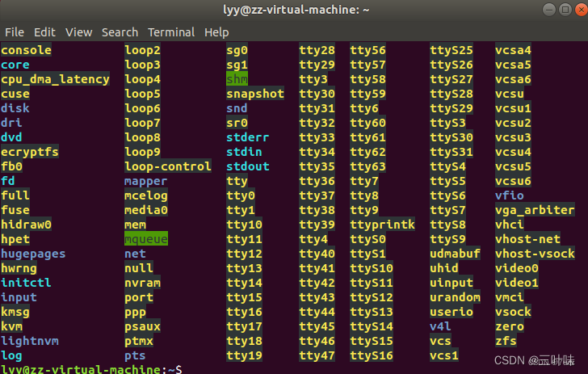Click the 'zfs' entry

(x=506, y=341)
